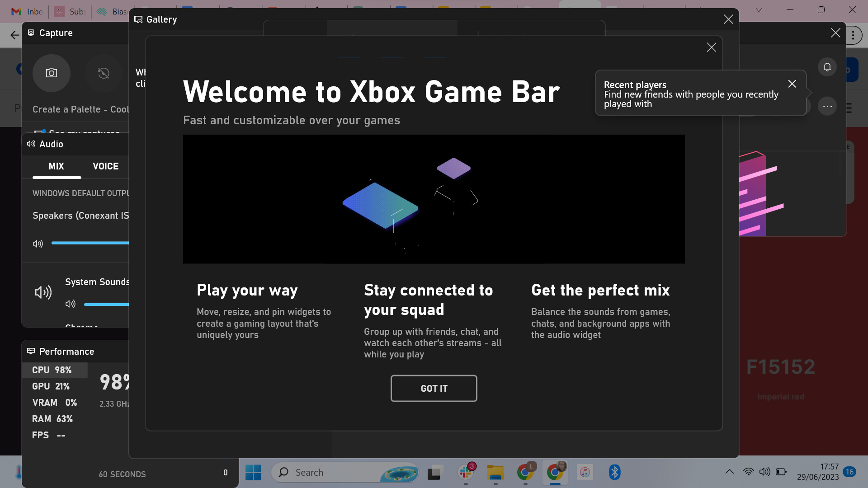The image size is (868, 488).
Task: Adjust the Speakers volume slider
Action: pyautogui.click(x=90, y=243)
